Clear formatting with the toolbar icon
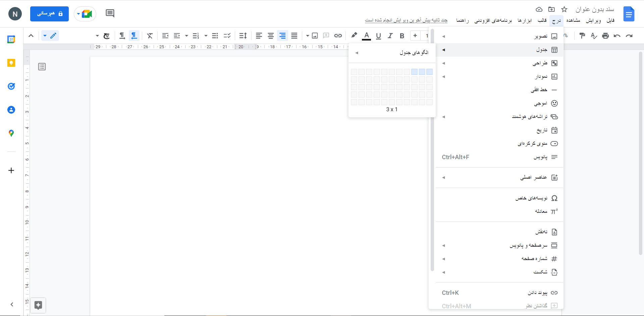The image size is (644, 316). 150,36
